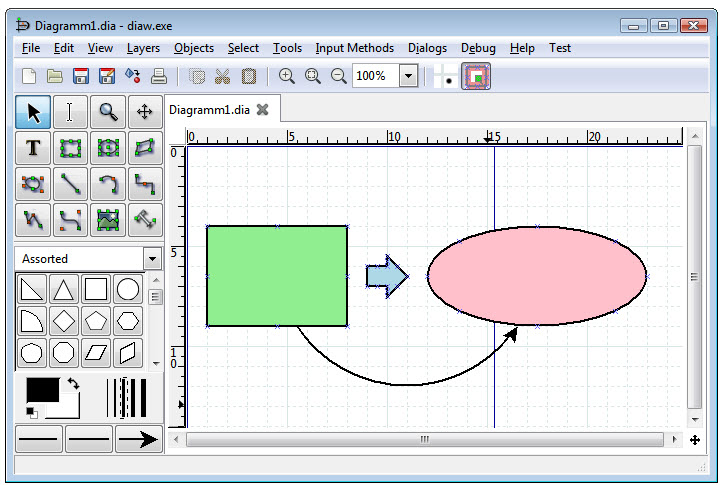Open the Help menu
This screenshot has width=727, height=485.
coord(522,48)
